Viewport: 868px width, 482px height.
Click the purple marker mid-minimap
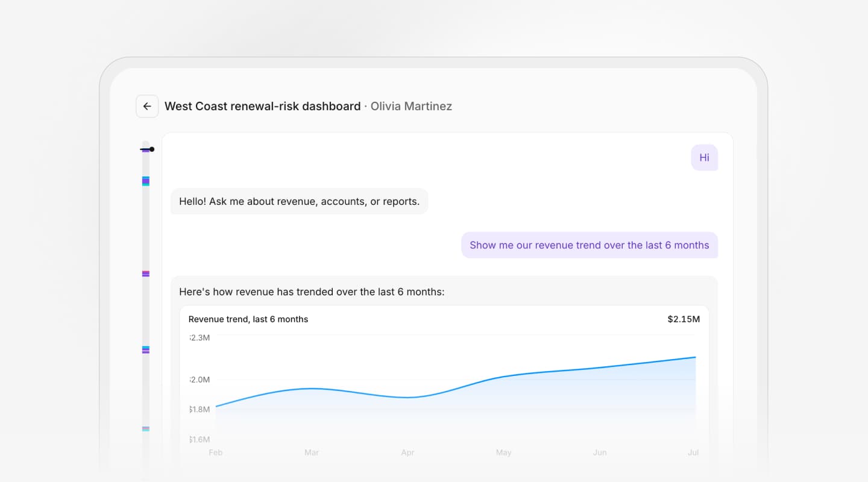pyautogui.click(x=146, y=274)
